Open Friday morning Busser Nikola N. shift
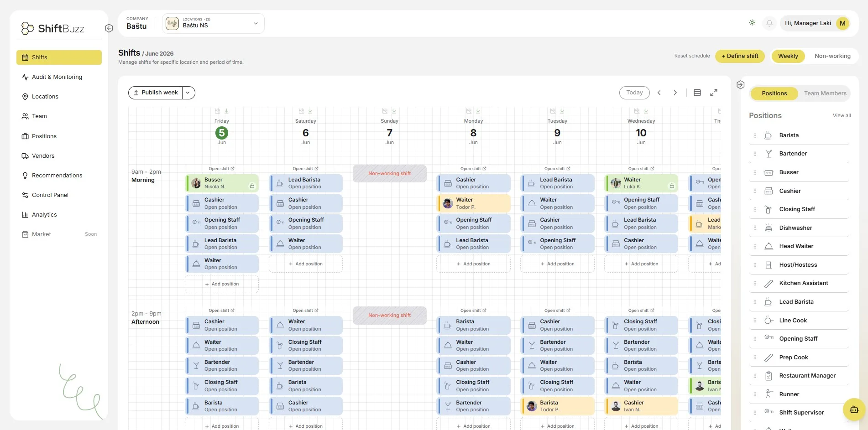 click(x=222, y=183)
